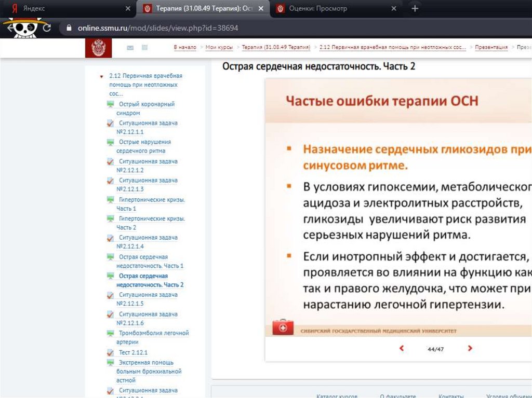The width and height of the screenshot is (532, 398).
Task: Open Тромбоэмболия легочной артерии presentation
Action: point(152,337)
